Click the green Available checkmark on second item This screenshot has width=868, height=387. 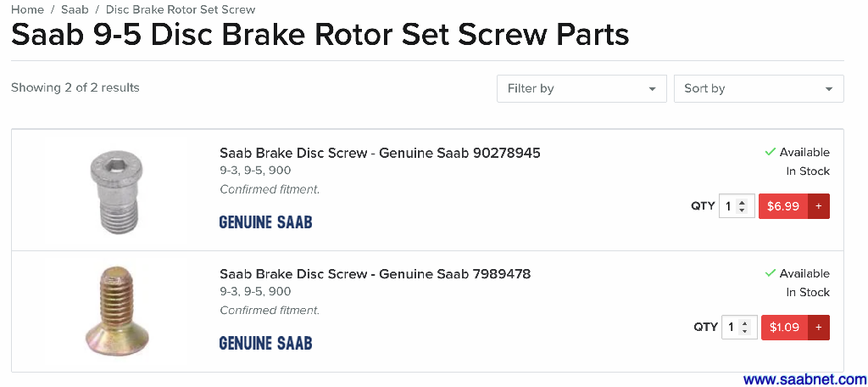click(x=770, y=273)
